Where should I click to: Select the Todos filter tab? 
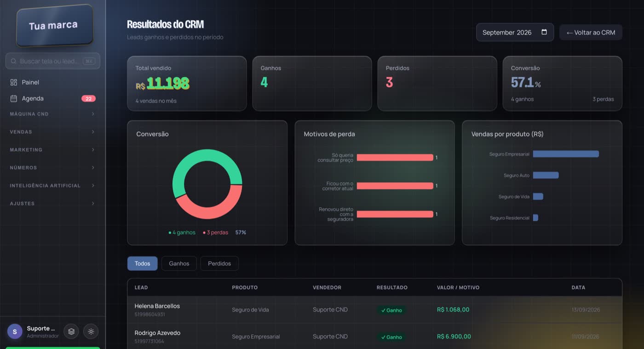(x=143, y=263)
